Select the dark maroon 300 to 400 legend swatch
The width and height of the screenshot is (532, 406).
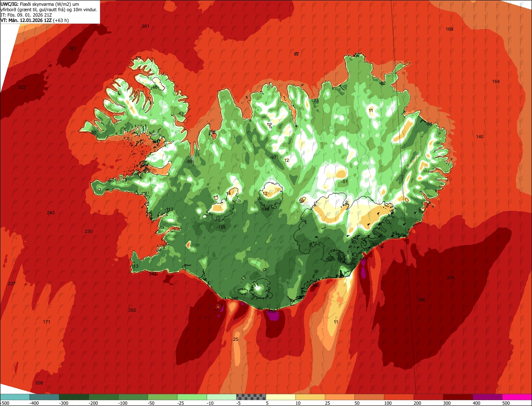tap(458, 397)
